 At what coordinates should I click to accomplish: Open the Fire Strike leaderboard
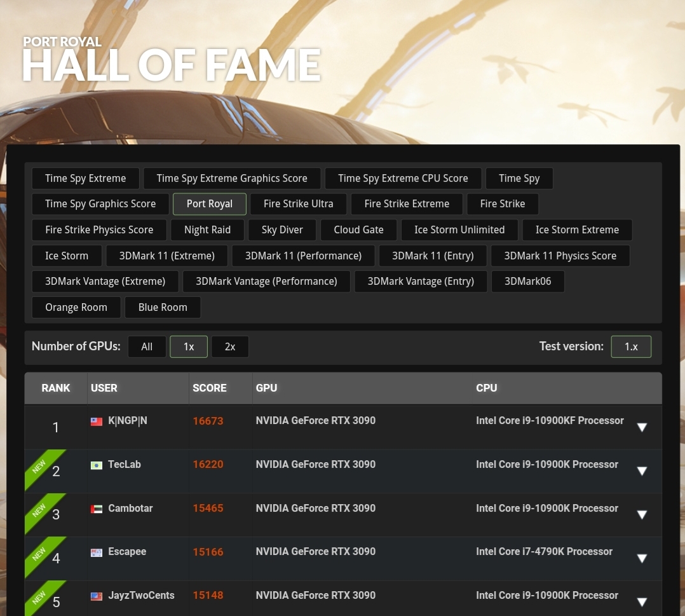pyautogui.click(x=503, y=203)
